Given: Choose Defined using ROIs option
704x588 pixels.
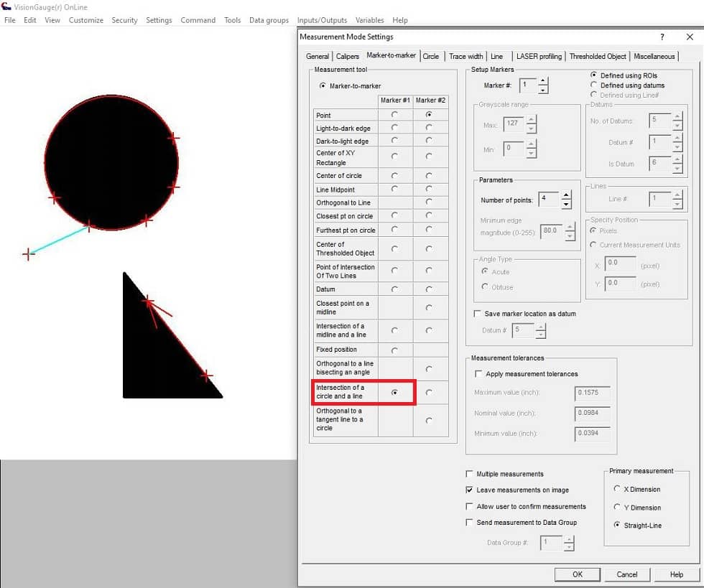Looking at the screenshot, I should tap(593, 75).
